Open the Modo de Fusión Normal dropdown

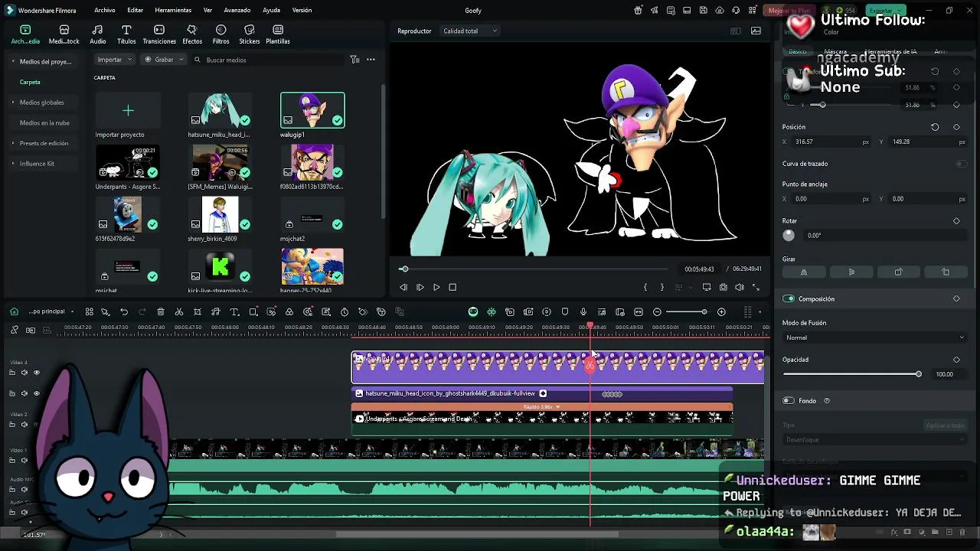pyautogui.click(x=874, y=337)
